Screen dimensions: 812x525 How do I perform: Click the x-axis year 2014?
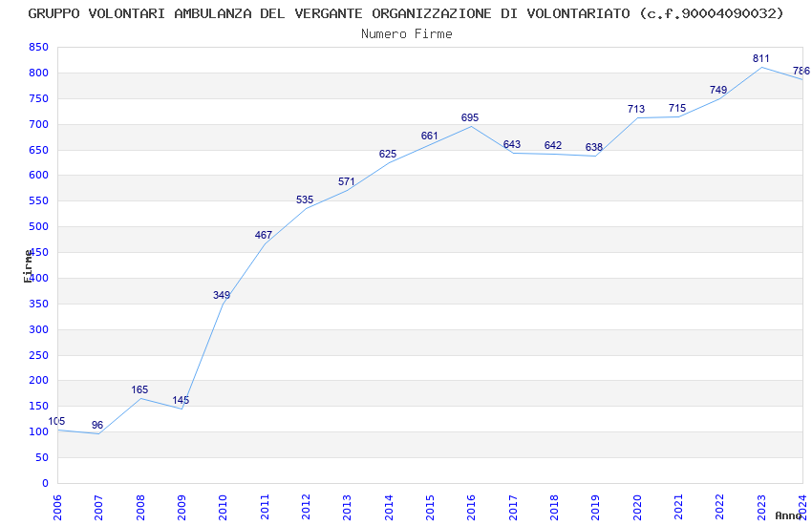(389, 507)
